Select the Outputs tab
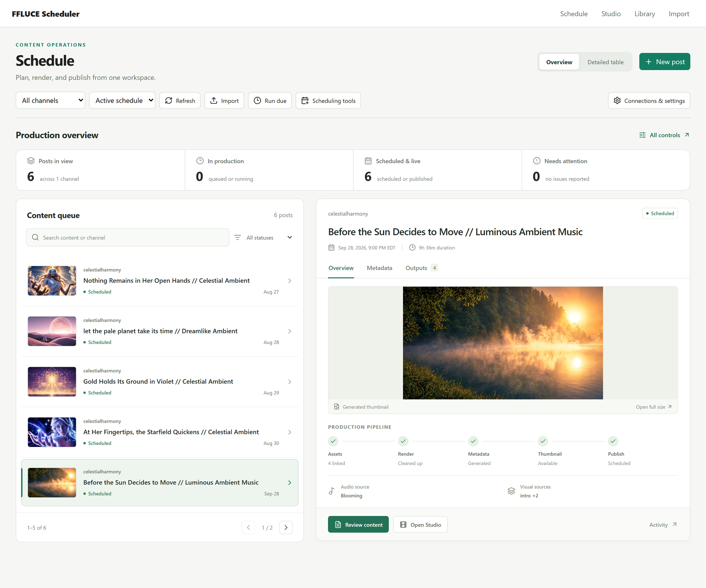The height and width of the screenshot is (588, 706). click(x=421, y=268)
